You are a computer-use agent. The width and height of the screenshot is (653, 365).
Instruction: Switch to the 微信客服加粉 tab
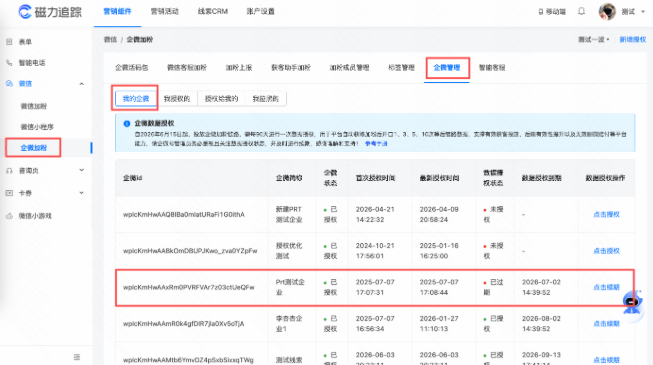187,68
